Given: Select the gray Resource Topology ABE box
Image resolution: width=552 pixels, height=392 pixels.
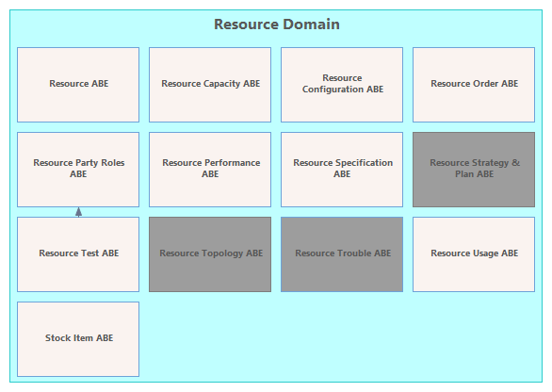Looking at the screenshot, I should [210, 254].
